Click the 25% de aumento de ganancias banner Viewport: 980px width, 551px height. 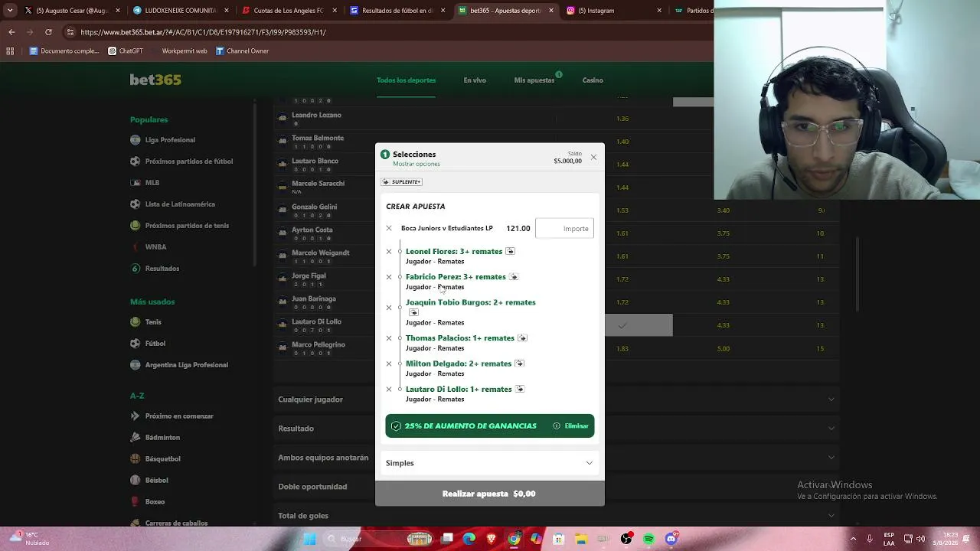[x=490, y=426]
